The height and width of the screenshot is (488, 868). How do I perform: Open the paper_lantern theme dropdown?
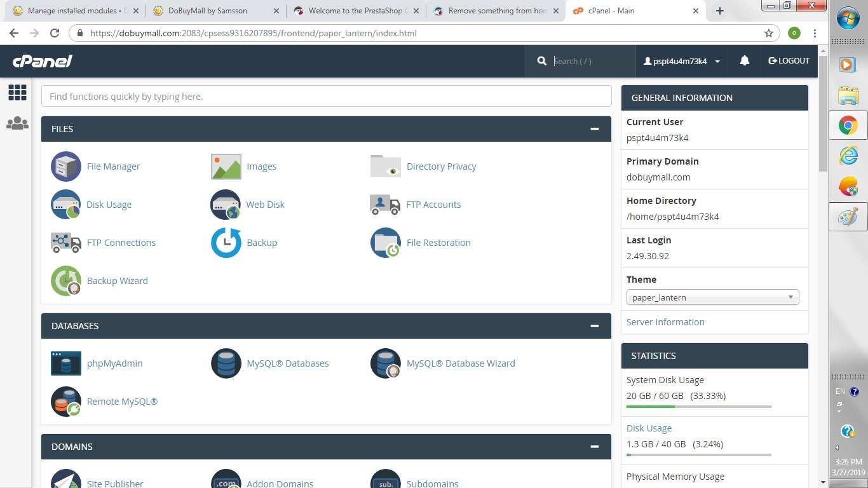click(x=712, y=297)
